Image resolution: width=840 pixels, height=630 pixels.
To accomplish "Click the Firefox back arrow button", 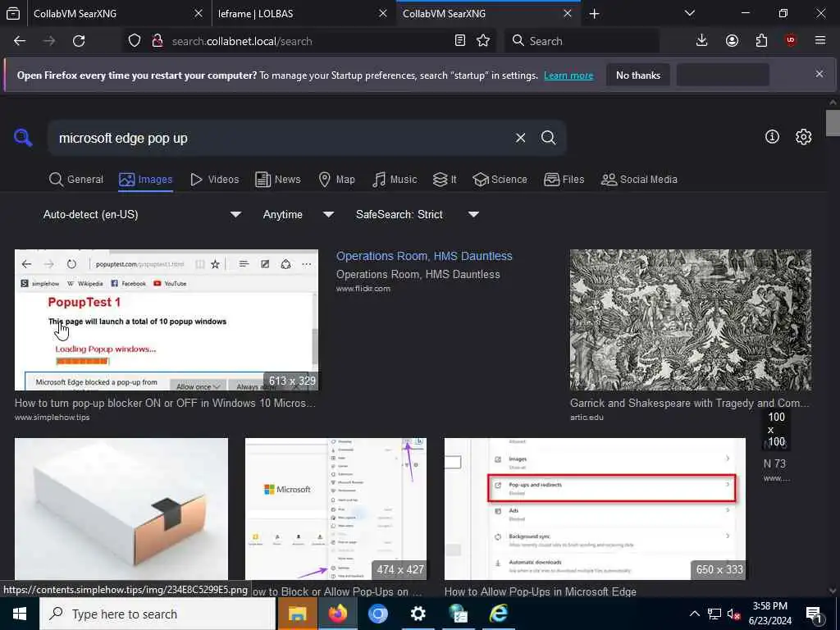I will pos(20,41).
